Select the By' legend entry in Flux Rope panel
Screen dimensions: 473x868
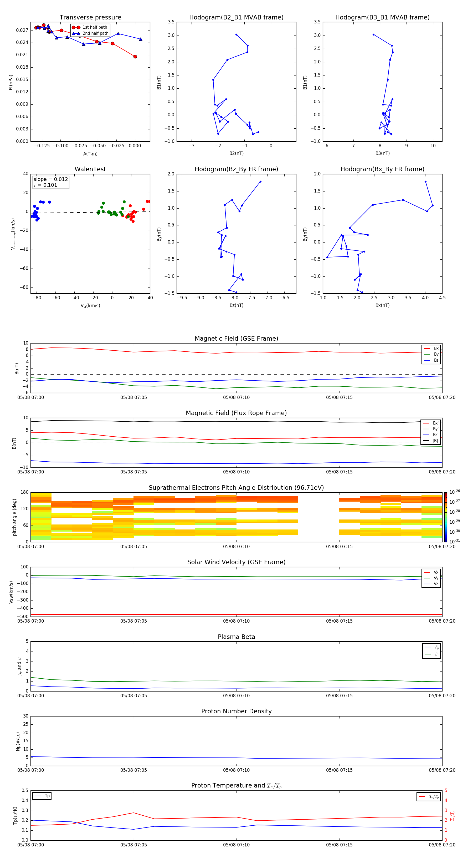(x=431, y=429)
